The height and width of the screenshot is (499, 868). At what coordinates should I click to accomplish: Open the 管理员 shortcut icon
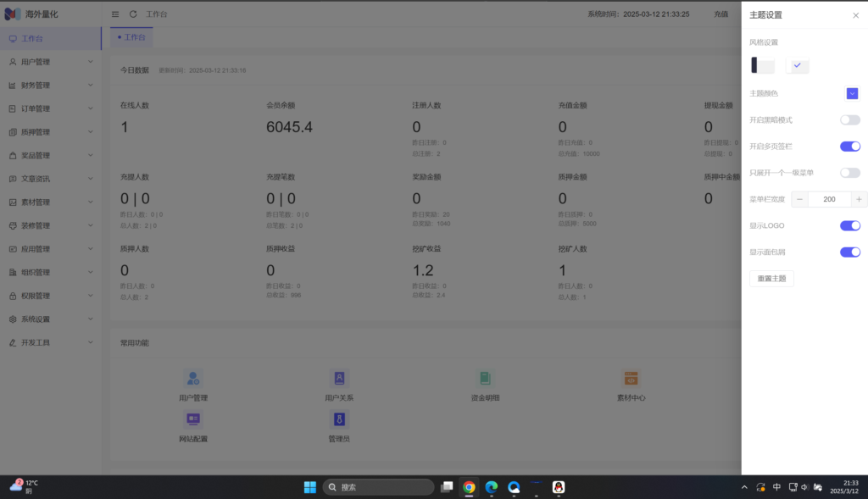[339, 419]
